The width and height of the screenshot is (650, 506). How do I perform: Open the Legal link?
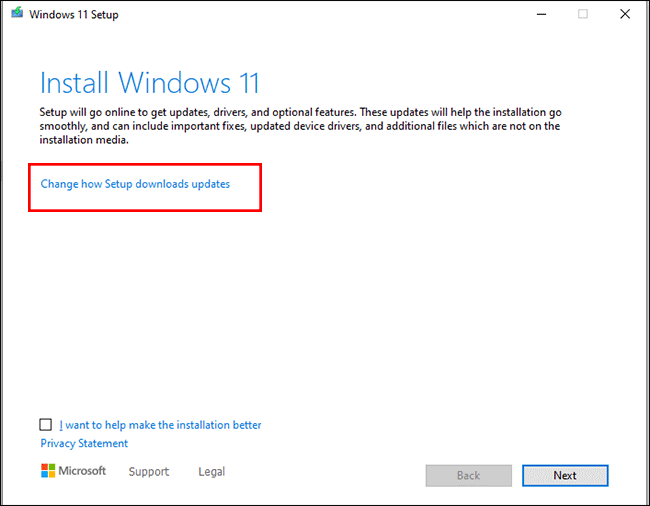pyautogui.click(x=211, y=471)
